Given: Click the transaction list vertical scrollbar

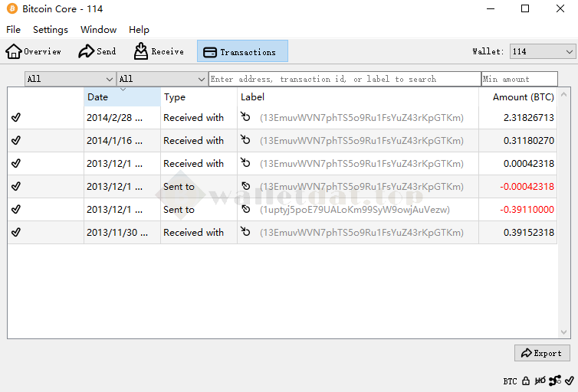Looking at the screenshot, I should click(564, 214).
